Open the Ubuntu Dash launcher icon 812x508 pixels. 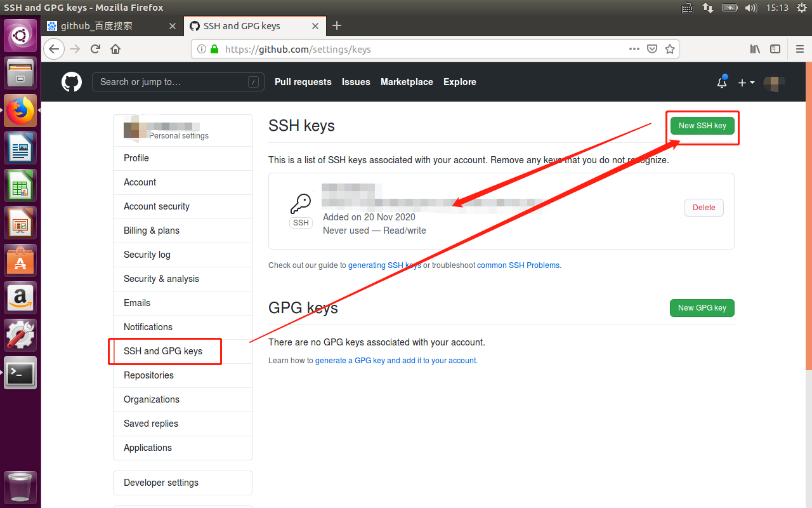(20, 36)
